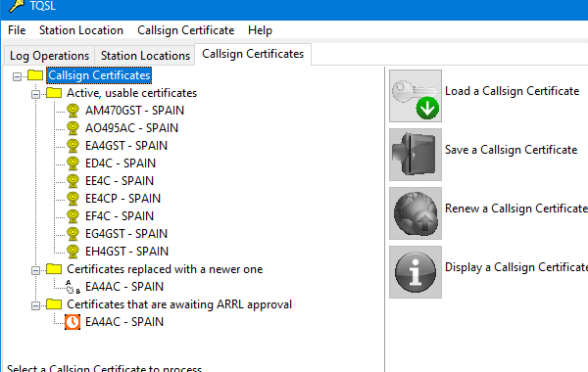Select the EE4CP - SPAIN certificate
This screenshot has height=372, width=588.
[x=123, y=199]
